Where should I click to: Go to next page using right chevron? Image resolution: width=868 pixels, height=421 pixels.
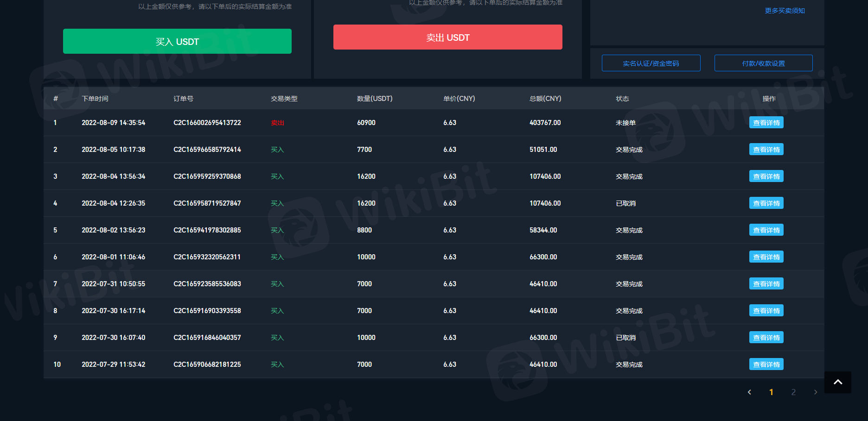tap(816, 392)
